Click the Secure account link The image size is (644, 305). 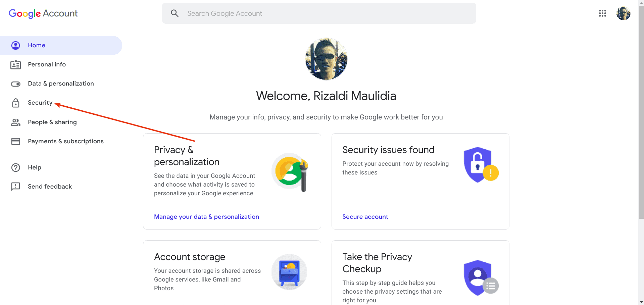coord(365,217)
